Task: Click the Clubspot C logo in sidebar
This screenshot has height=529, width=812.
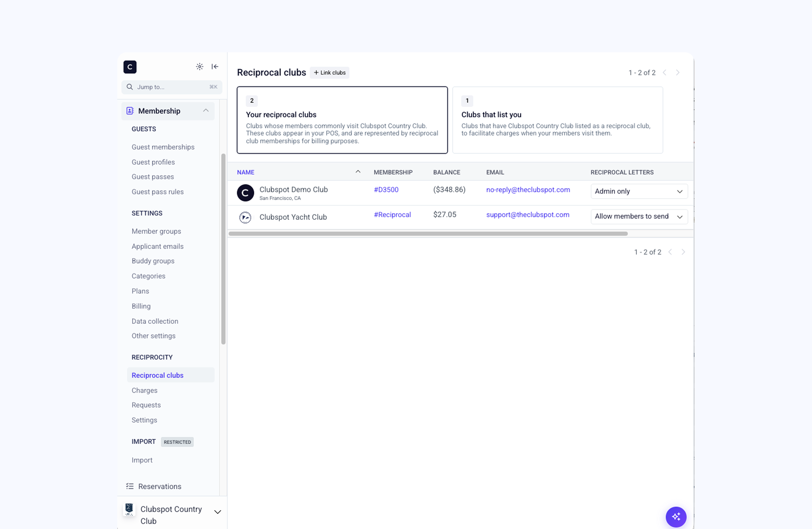Action: click(x=130, y=67)
